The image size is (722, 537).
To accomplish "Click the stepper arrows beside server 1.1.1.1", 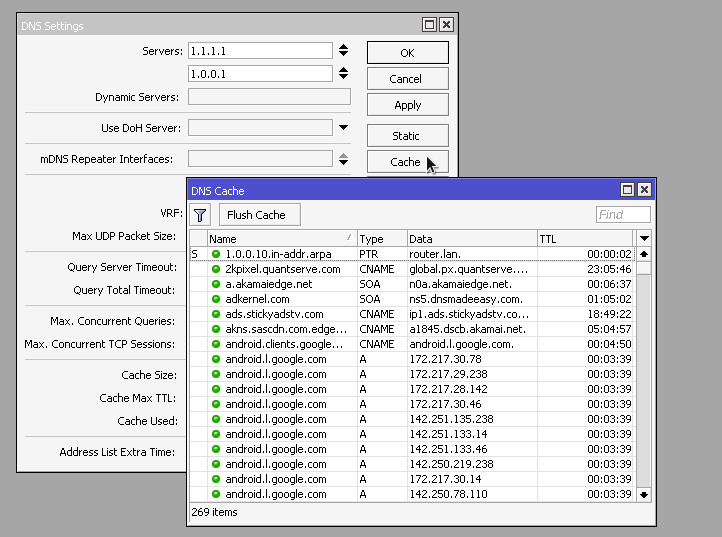I will pyautogui.click(x=343, y=50).
